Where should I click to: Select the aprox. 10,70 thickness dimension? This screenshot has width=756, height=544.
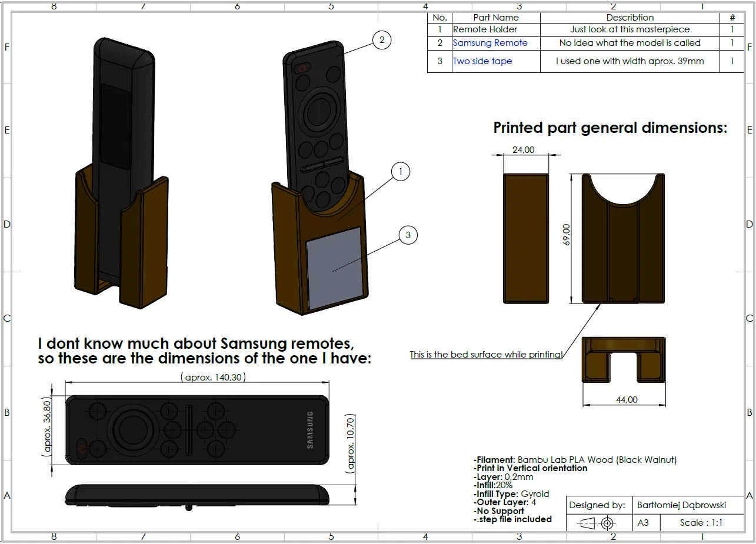tap(351, 443)
